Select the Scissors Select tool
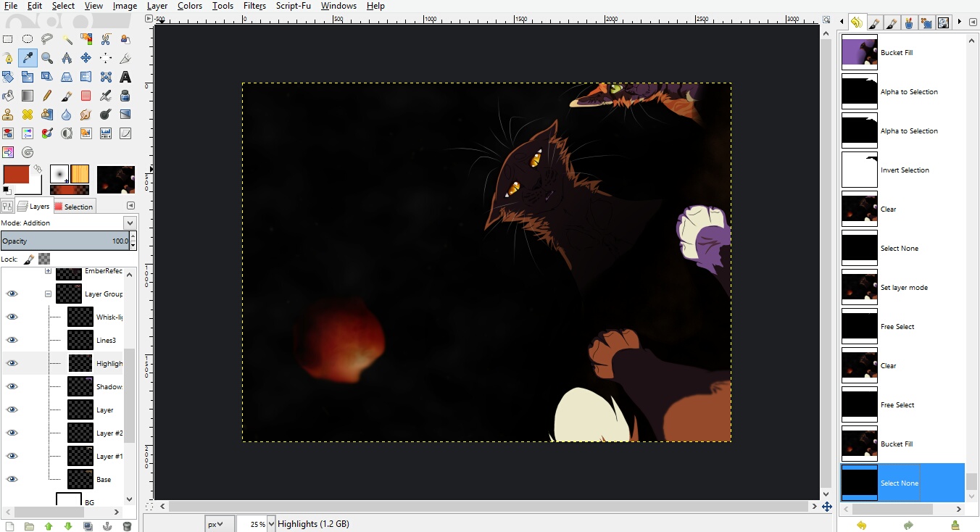 point(106,39)
